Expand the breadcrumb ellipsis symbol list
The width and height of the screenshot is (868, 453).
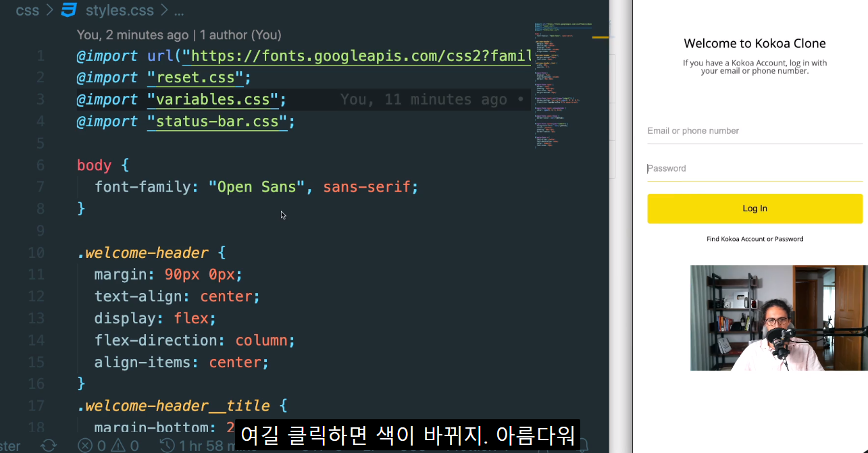(179, 11)
